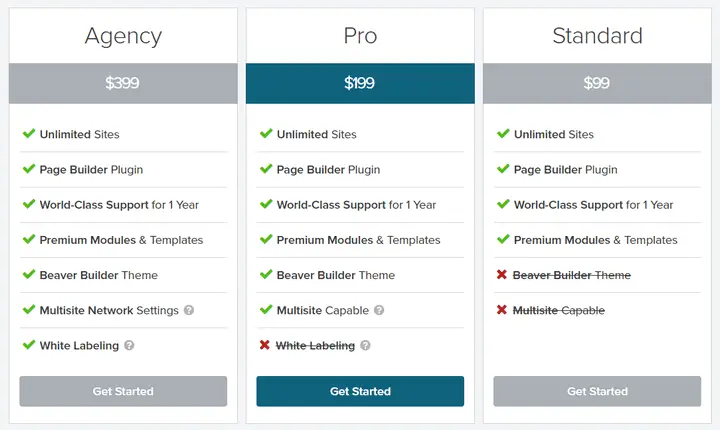Select the $99 Standard price banner

tap(597, 83)
